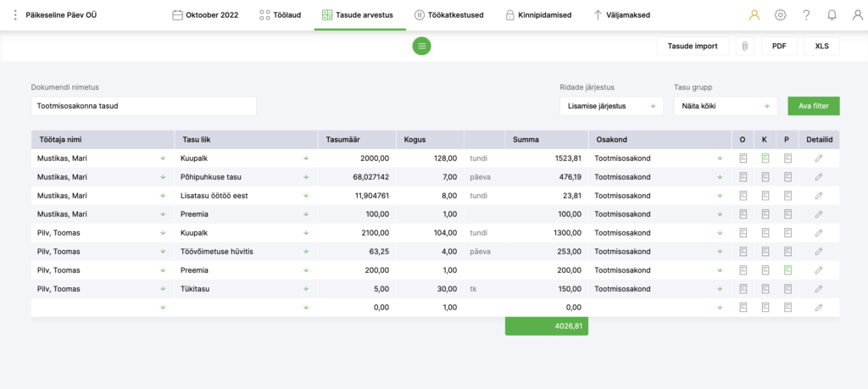Click the green P document icon in Toomas Preemia row
The image size is (868, 389).
point(787,270)
